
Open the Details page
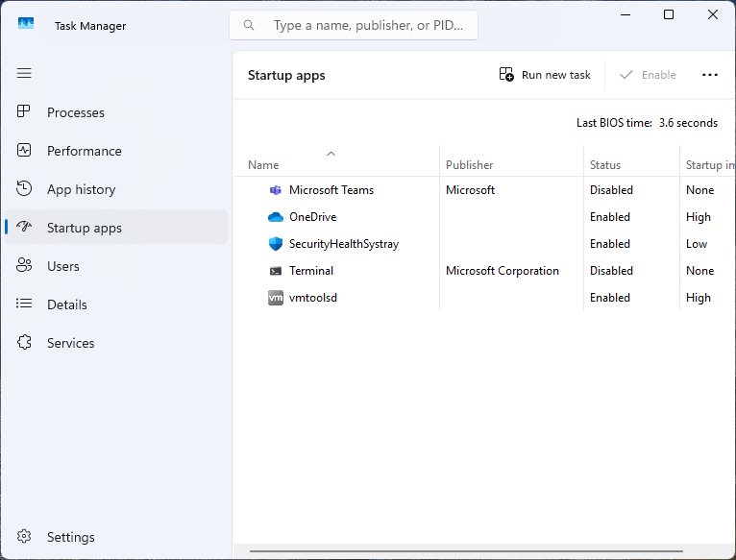point(116,304)
